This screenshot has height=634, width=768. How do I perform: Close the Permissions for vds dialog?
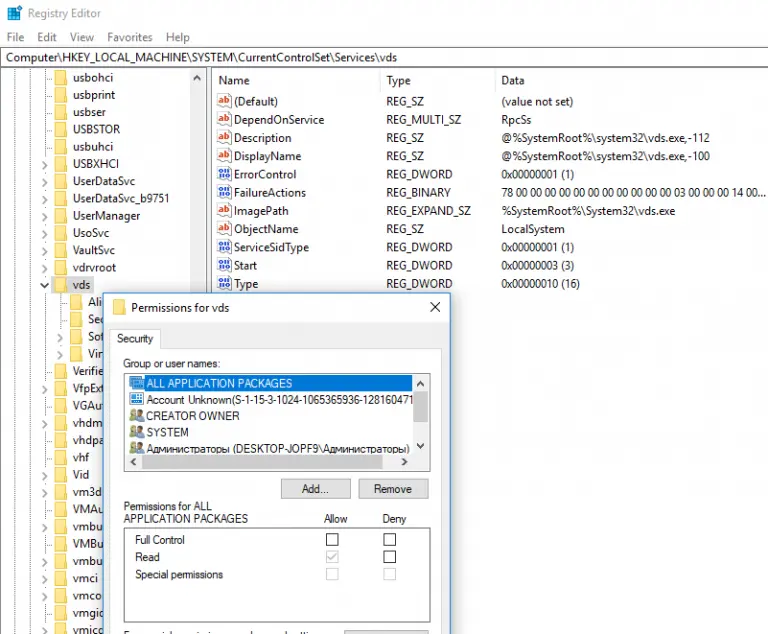point(435,307)
